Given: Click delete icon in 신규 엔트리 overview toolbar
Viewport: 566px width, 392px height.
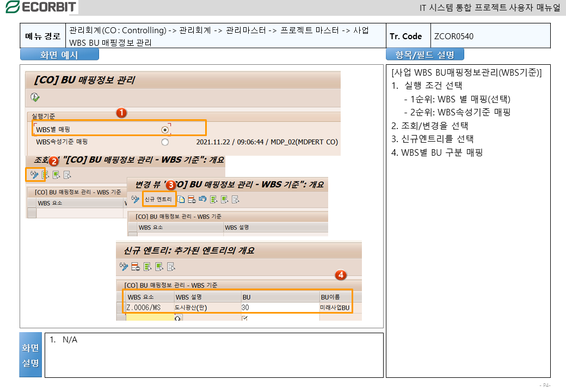Looking at the screenshot, I should click(136, 267).
